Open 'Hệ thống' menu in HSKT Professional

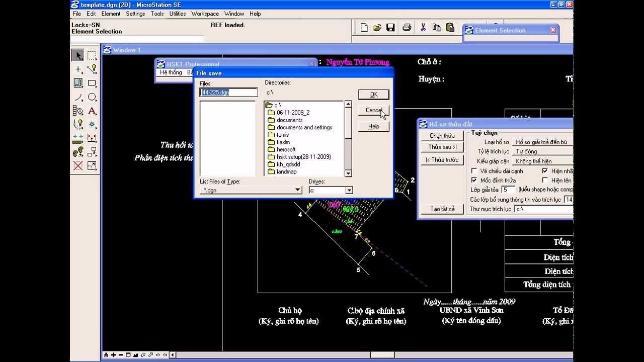(x=171, y=72)
